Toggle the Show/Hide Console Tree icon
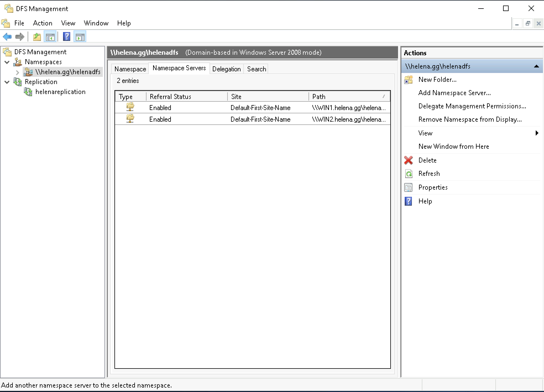This screenshot has width=544, height=392. 50,36
